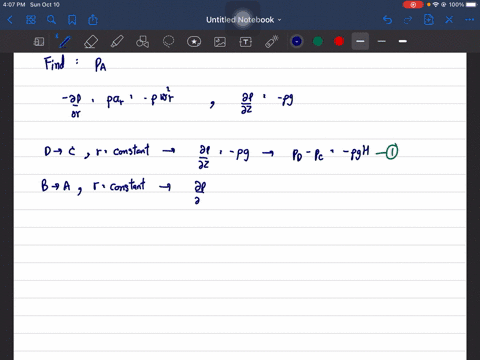Viewport: 480px width, 360px height.
Task: Tap the 'B→A, r constant' handwritten line
Action: pos(93,186)
